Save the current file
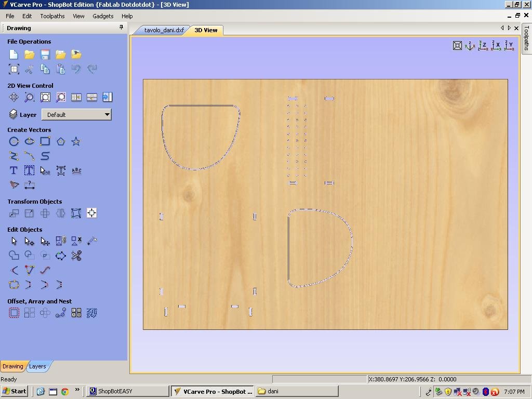This screenshot has height=399, width=532. click(x=45, y=54)
